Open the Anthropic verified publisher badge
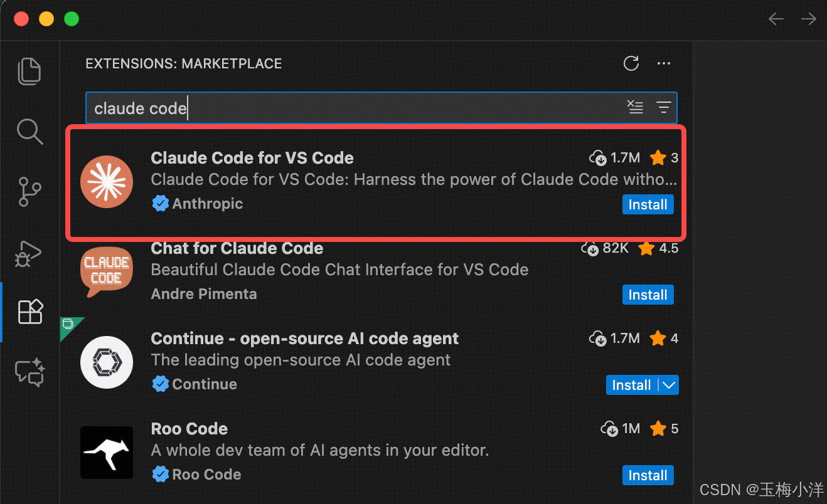 point(161,203)
